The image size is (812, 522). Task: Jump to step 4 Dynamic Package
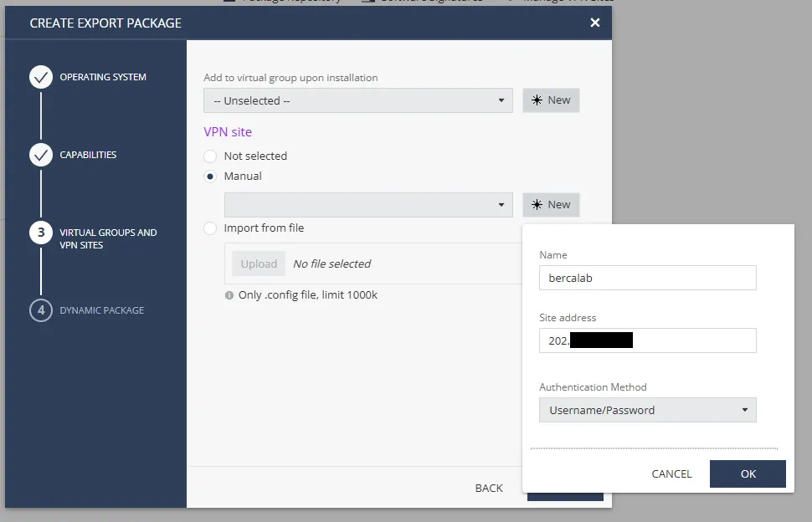(42, 310)
